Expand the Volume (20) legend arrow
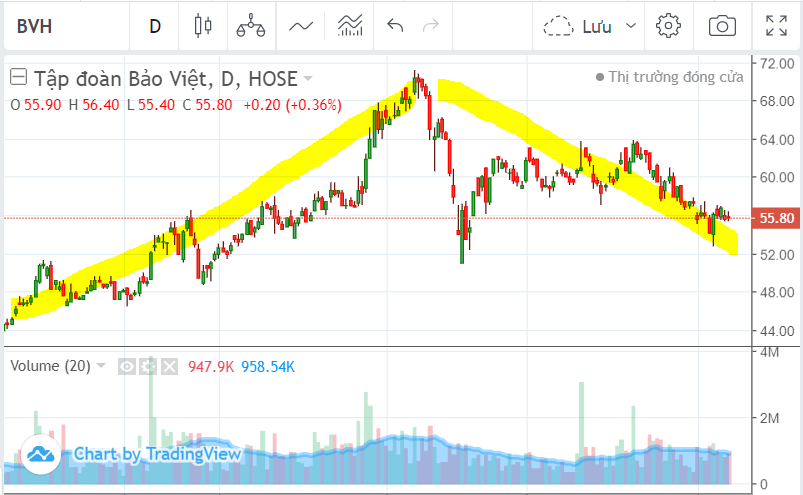 tap(101, 367)
